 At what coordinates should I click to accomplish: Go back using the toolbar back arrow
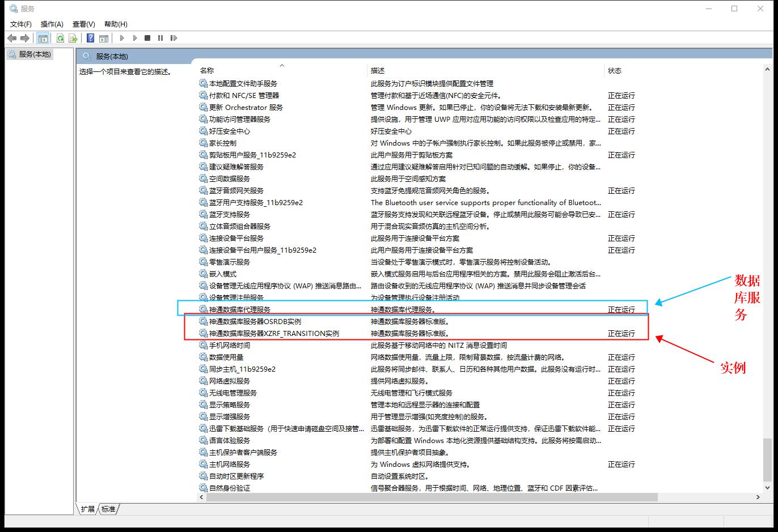[12, 38]
